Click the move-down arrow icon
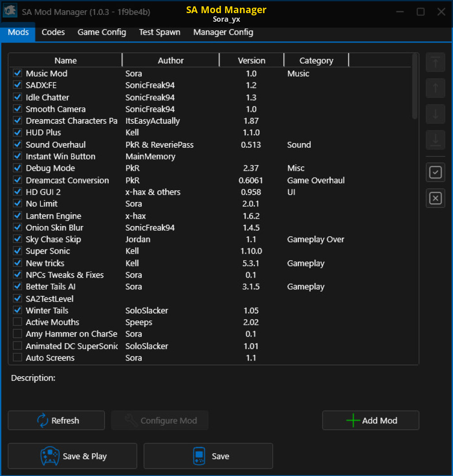 click(435, 114)
